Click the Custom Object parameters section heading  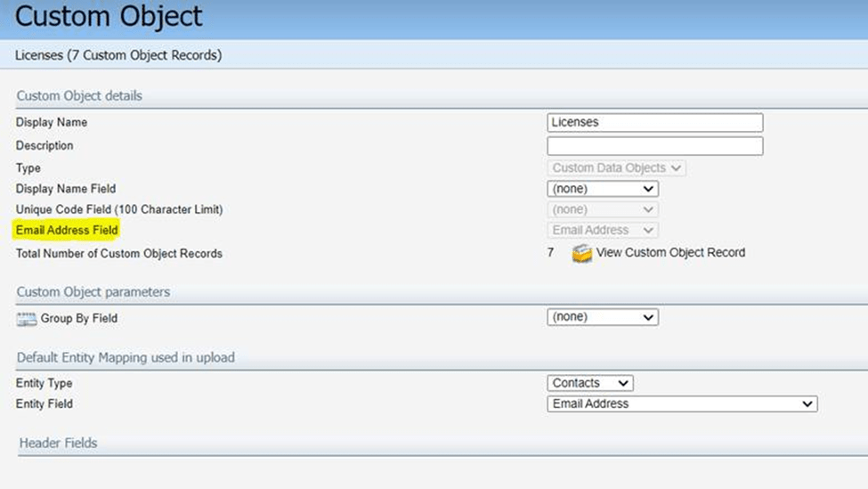93,292
